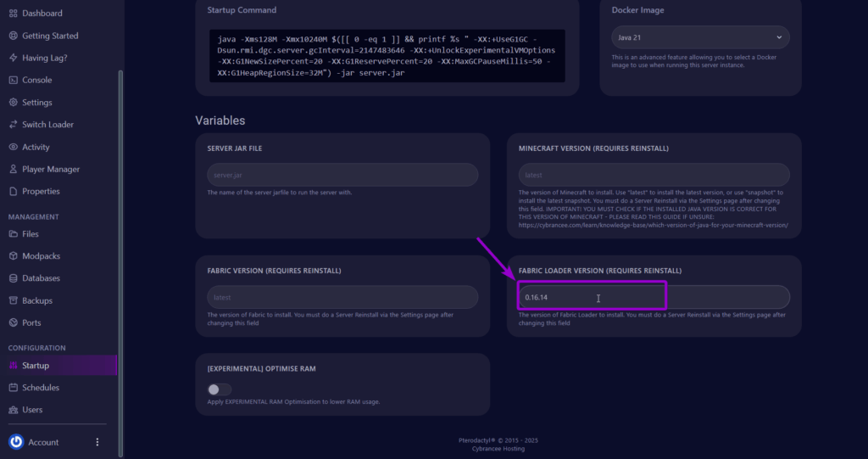Screen dimensions: 868x459
Task: Select the Having Lag lightning icon
Action: point(14,58)
